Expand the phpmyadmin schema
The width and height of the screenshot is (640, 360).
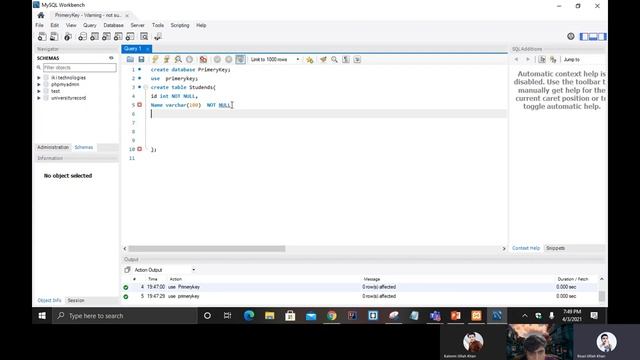click(39, 84)
